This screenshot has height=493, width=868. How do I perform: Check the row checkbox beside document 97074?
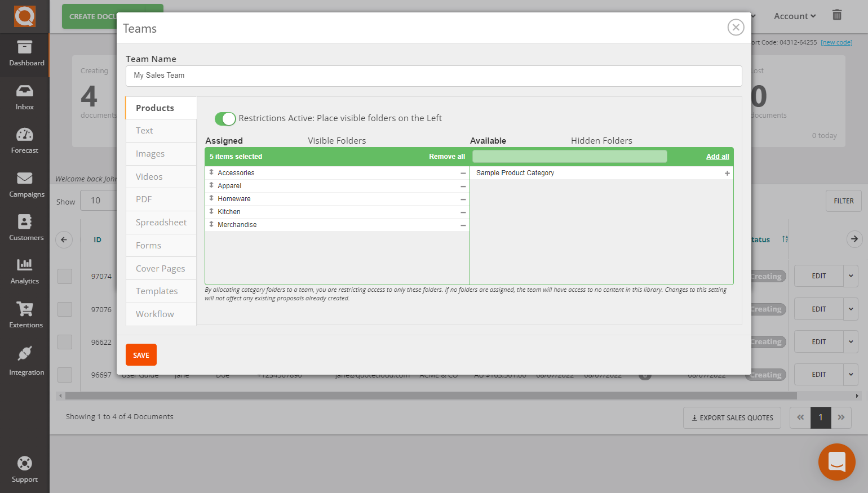65,276
